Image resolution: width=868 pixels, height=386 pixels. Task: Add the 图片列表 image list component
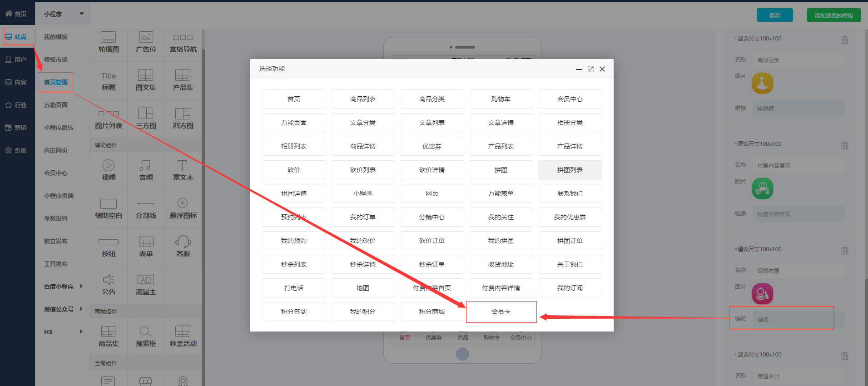point(109,119)
